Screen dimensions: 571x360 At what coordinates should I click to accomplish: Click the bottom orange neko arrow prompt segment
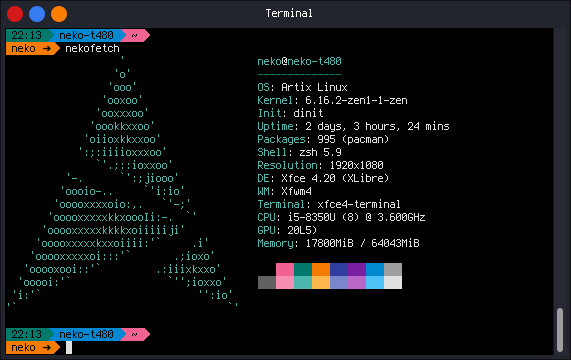[x=32, y=347]
